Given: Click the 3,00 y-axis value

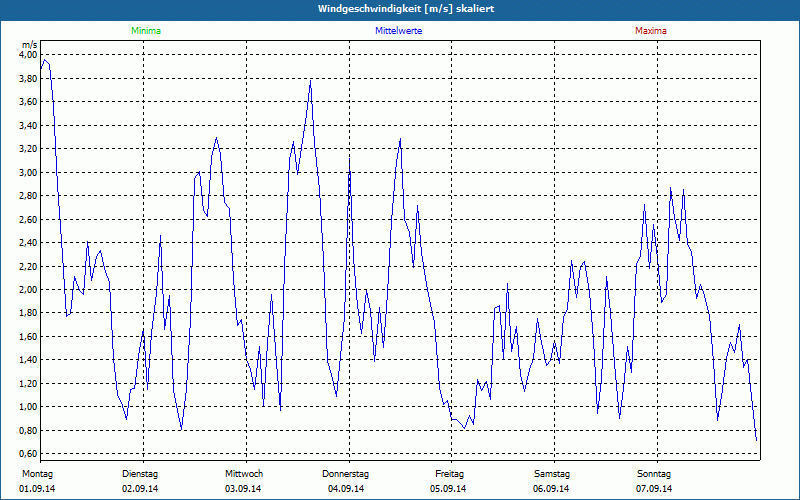Looking at the screenshot, I should (x=29, y=172).
